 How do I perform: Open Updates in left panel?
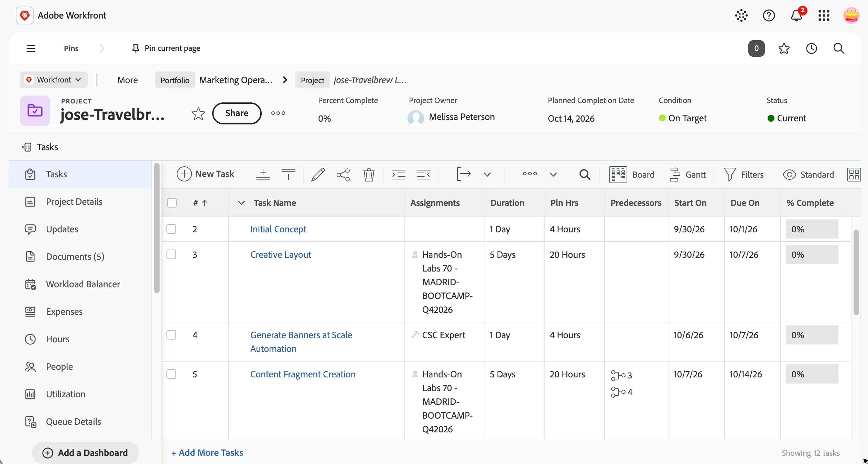tap(62, 229)
